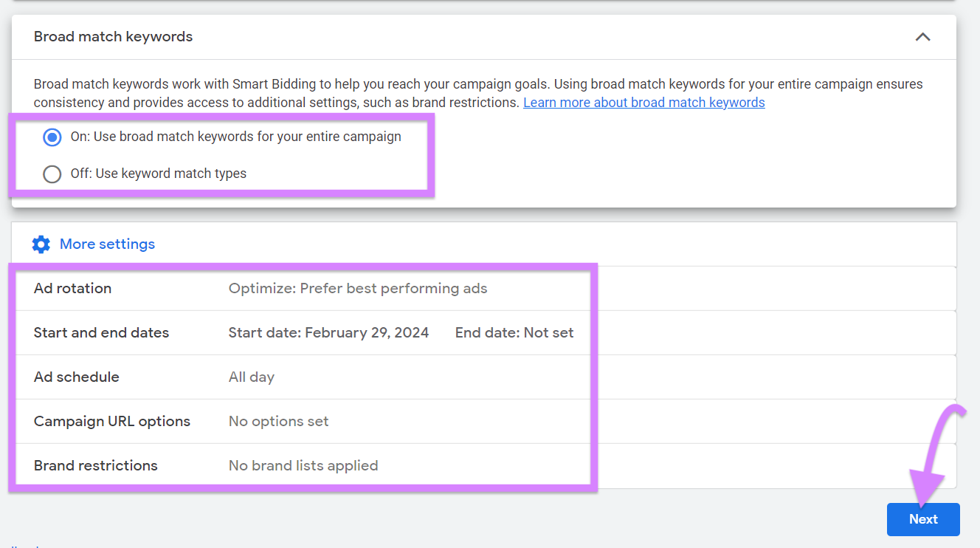Click the No options set value
The width and height of the screenshot is (980, 548).
[x=278, y=421]
